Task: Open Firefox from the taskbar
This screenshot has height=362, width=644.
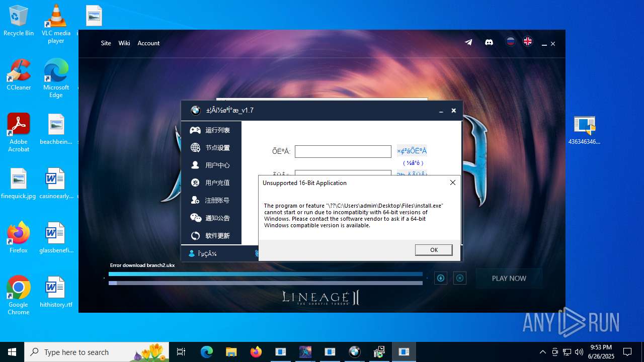Action: 256,352
